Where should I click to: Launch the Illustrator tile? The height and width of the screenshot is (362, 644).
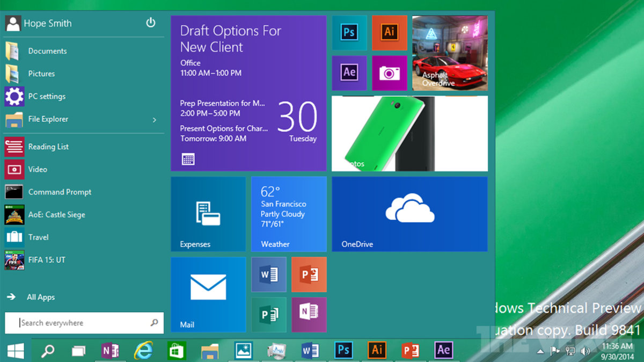coord(389,33)
